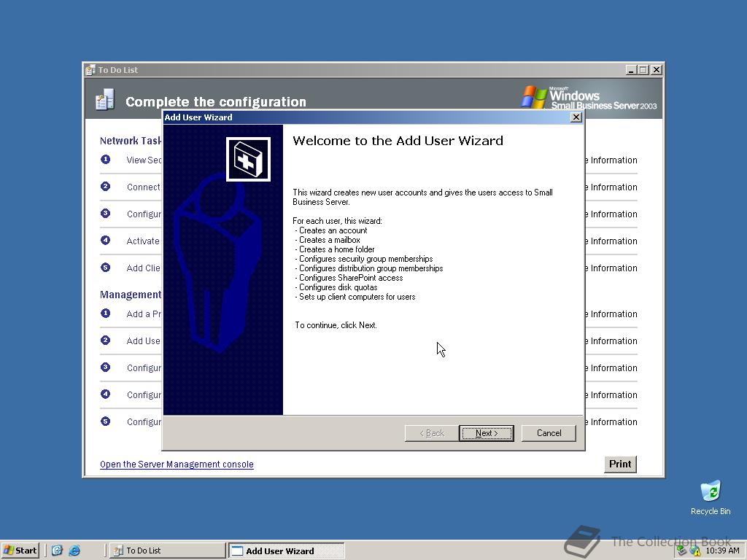Open More Information for View Sec row

tap(611, 160)
